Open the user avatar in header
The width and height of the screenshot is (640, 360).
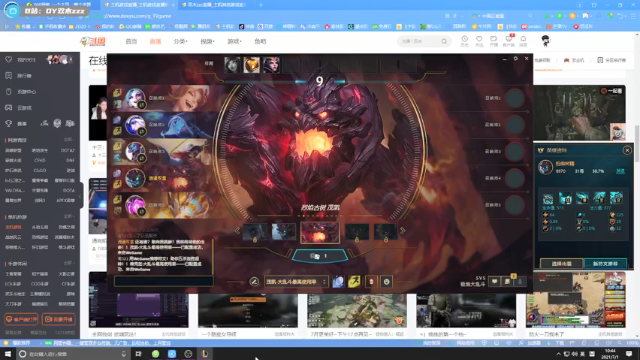point(545,41)
